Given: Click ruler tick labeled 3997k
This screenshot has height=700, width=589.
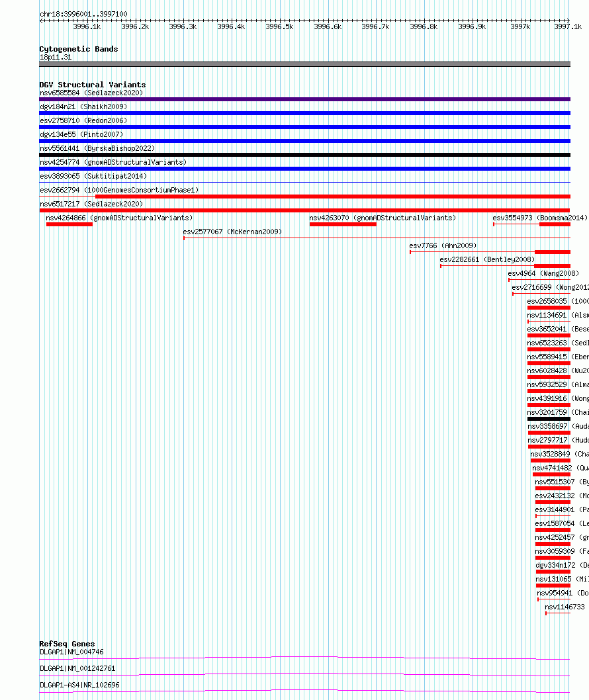Looking at the screenshot, I should click(521, 26).
